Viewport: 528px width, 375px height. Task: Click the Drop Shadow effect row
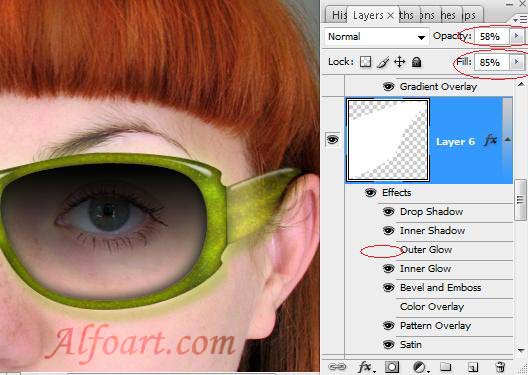tap(446, 212)
